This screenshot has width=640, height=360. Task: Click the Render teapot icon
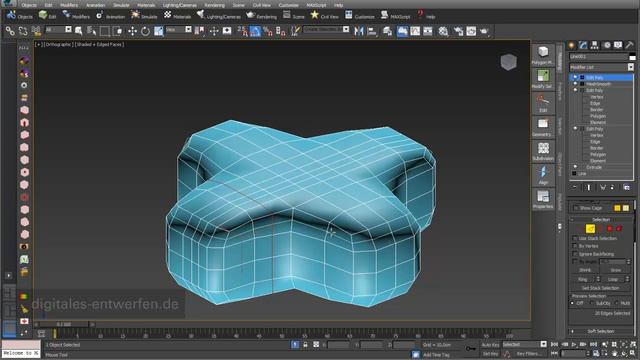pyautogui.click(x=484, y=31)
